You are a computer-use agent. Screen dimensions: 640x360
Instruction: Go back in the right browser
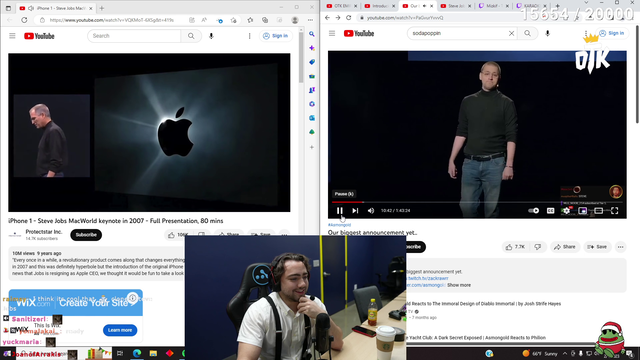click(327, 18)
